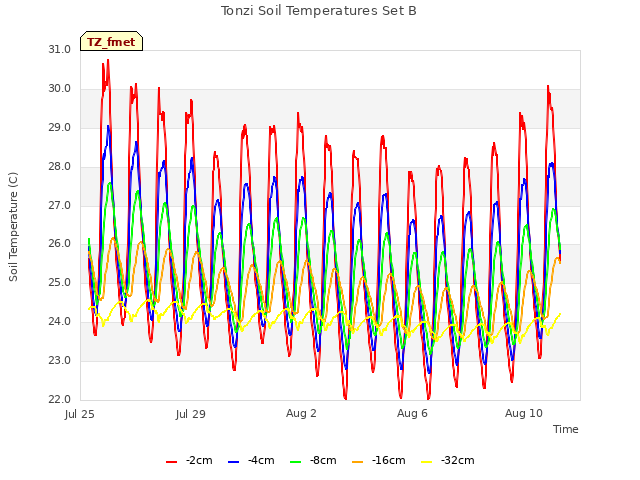Click the 30.0 y-axis tick label
Image resolution: width=640 pixels, height=480 pixels.
click(60, 89)
